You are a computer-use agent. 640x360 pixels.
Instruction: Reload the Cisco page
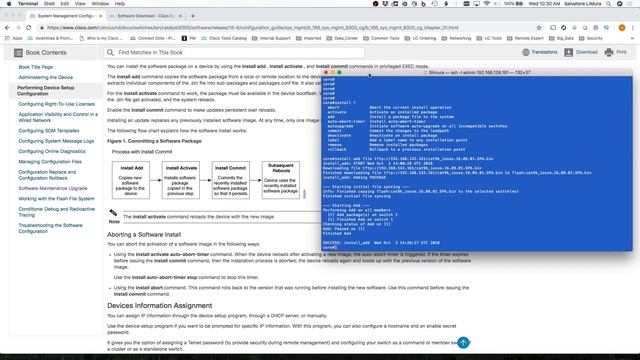click(29, 28)
